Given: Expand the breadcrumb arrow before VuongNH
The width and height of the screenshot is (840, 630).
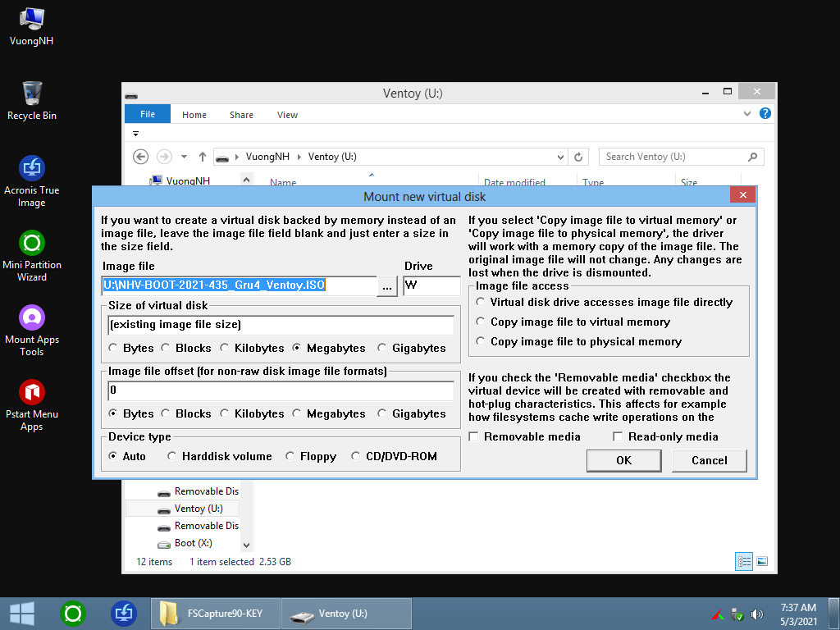Looking at the screenshot, I should [x=237, y=157].
